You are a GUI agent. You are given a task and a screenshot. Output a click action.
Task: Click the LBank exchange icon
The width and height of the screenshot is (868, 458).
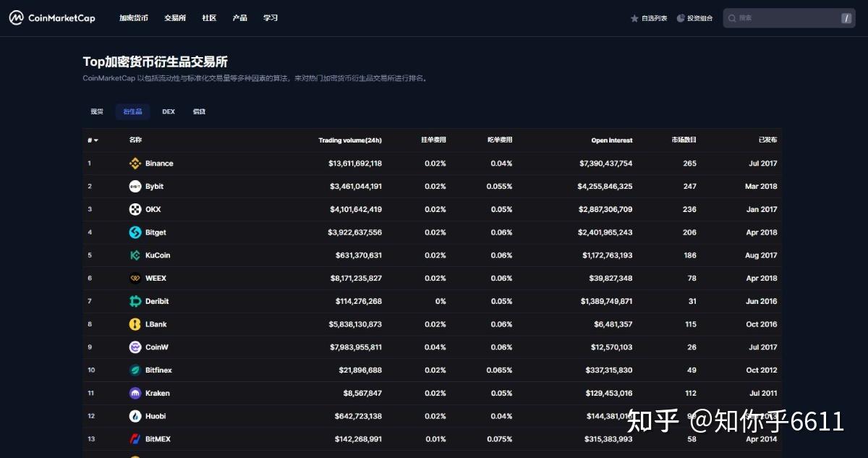coord(135,324)
